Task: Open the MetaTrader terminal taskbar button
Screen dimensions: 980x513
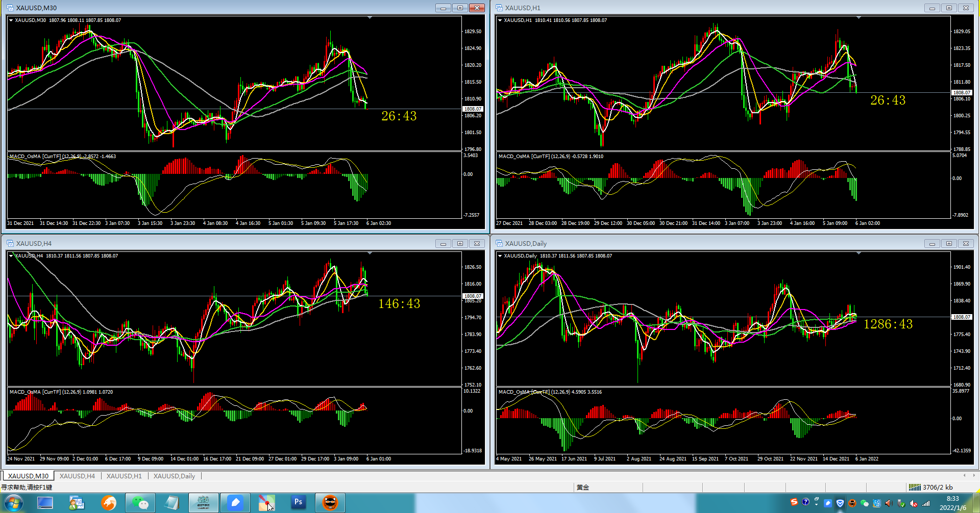Action: coord(203,503)
